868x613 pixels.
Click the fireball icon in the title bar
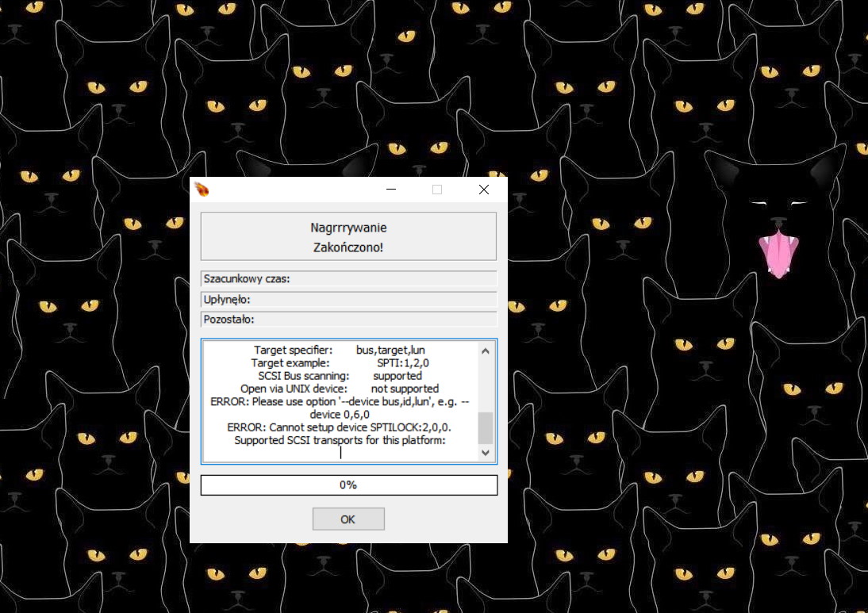[202, 189]
